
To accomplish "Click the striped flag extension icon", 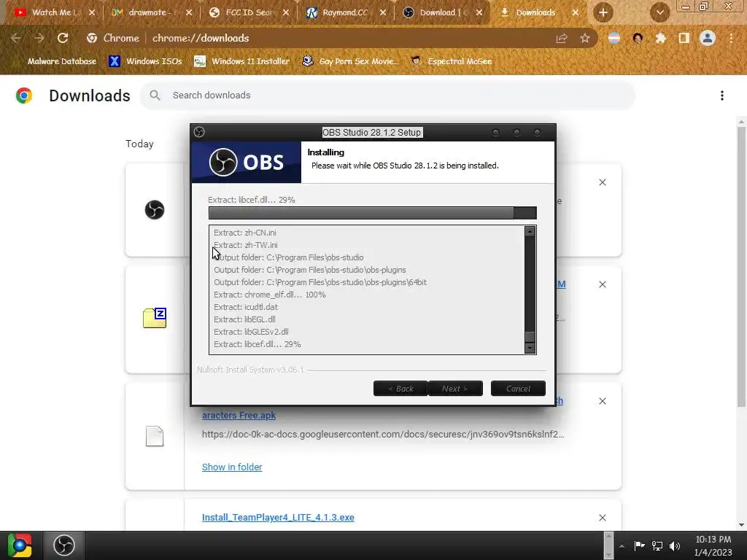I will click(x=614, y=38).
